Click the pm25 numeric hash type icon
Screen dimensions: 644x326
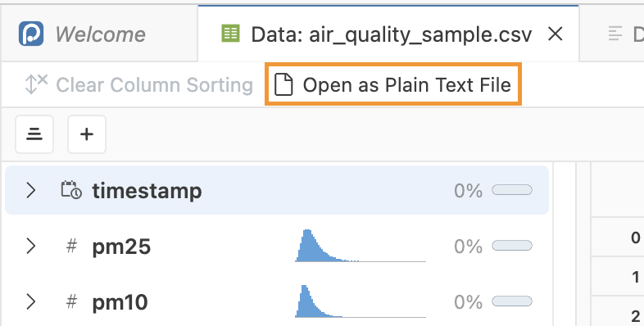click(71, 246)
